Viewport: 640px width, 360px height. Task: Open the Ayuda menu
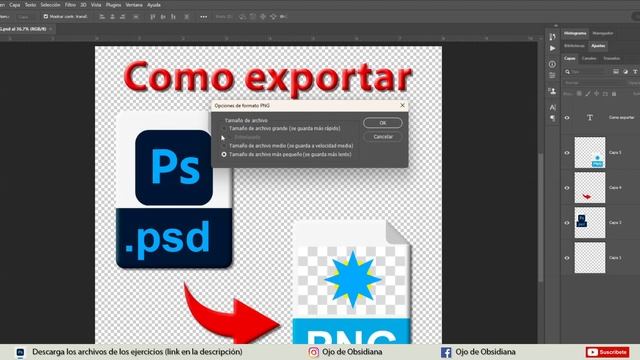click(154, 5)
